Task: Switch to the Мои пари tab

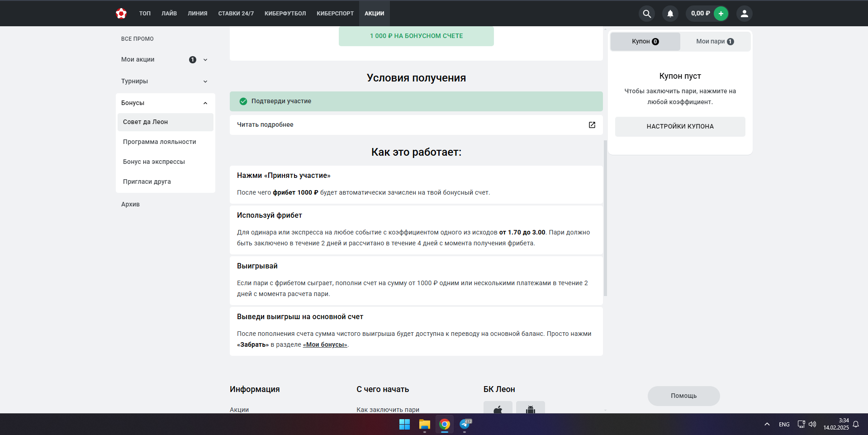Action: [x=715, y=42]
